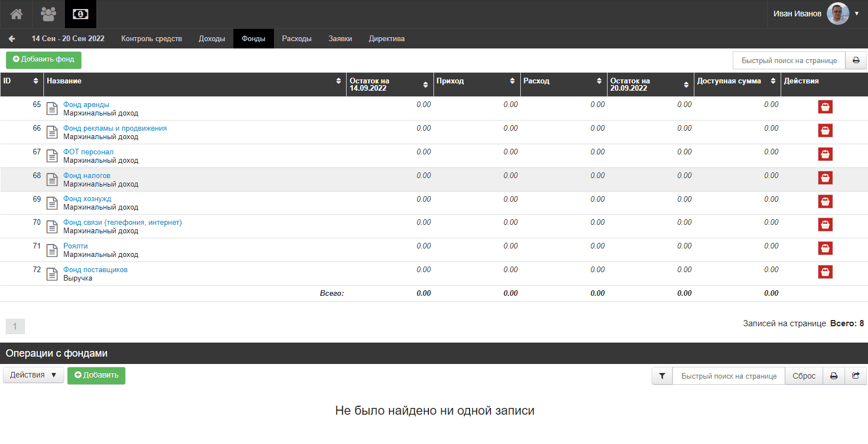Delete Роялти fund with red basket icon
Viewport: 868px width, 444px height.
pyautogui.click(x=825, y=248)
